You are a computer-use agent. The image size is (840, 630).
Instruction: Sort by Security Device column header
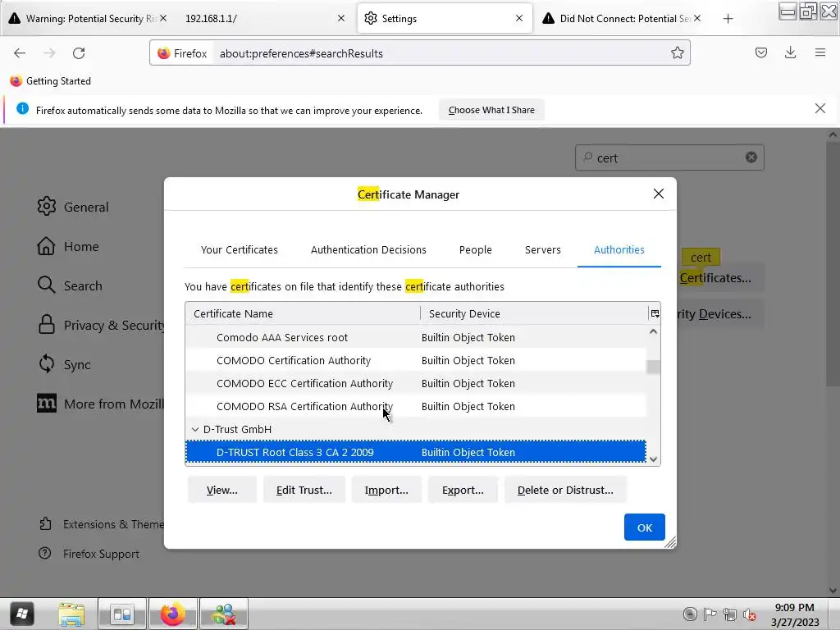pos(534,313)
